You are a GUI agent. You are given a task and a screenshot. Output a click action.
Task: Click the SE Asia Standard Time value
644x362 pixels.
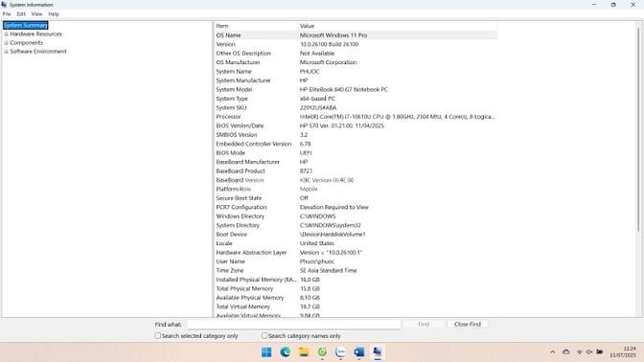(328, 270)
